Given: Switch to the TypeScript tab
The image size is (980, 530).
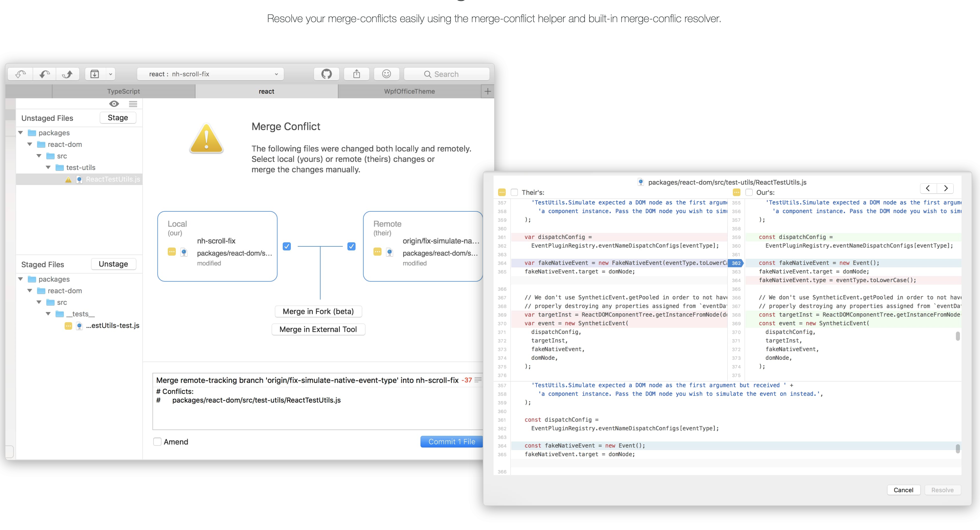Looking at the screenshot, I should pos(123,91).
